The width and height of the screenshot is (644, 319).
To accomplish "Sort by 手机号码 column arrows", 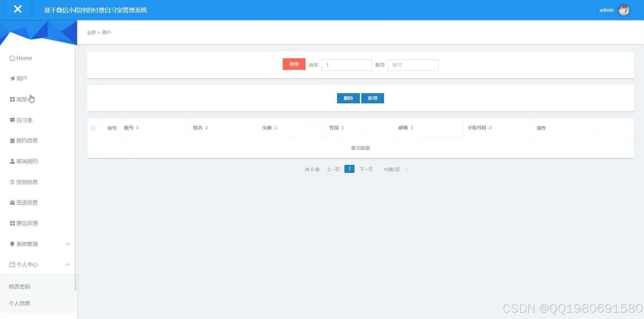I will pos(490,128).
